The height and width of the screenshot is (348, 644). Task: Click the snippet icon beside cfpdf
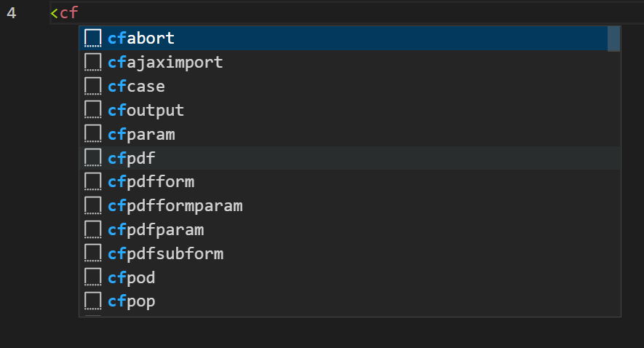click(92, 159)
